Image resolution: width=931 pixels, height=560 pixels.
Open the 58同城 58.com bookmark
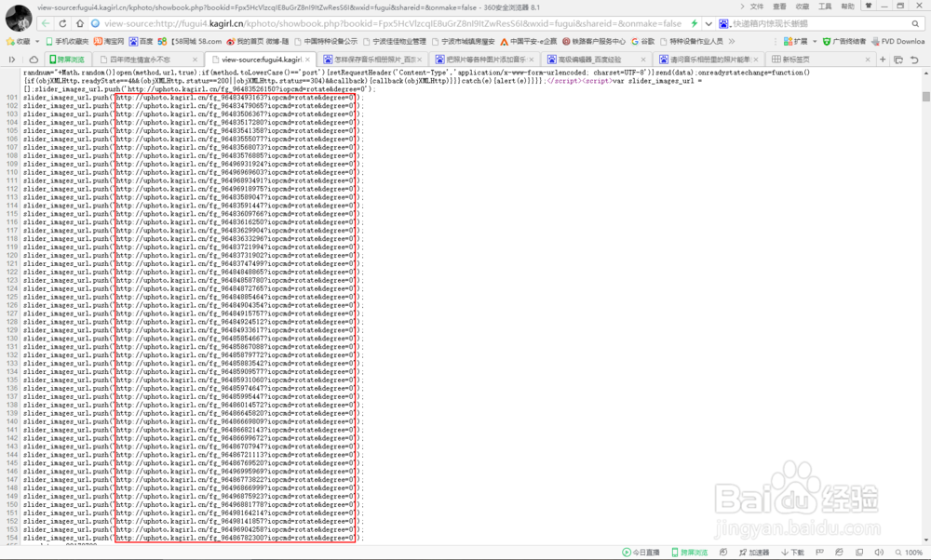(189, 42)
